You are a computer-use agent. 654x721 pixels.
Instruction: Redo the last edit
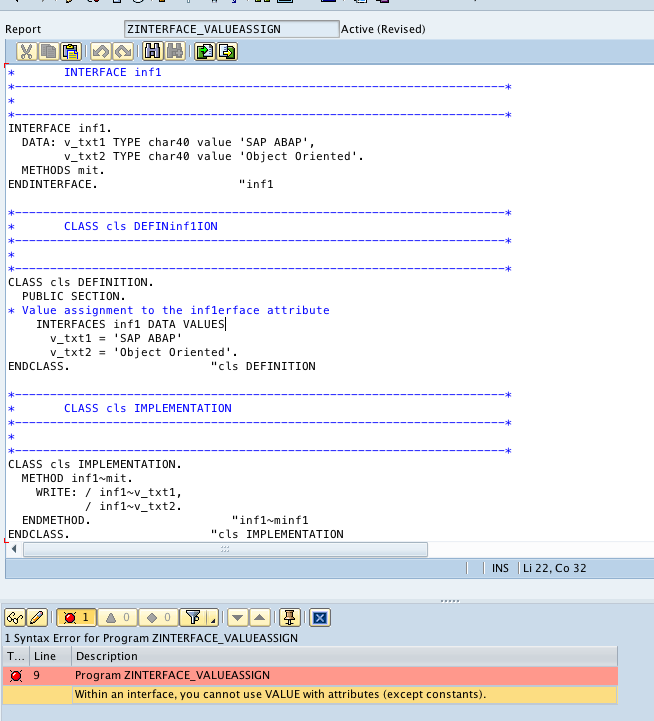122,52
